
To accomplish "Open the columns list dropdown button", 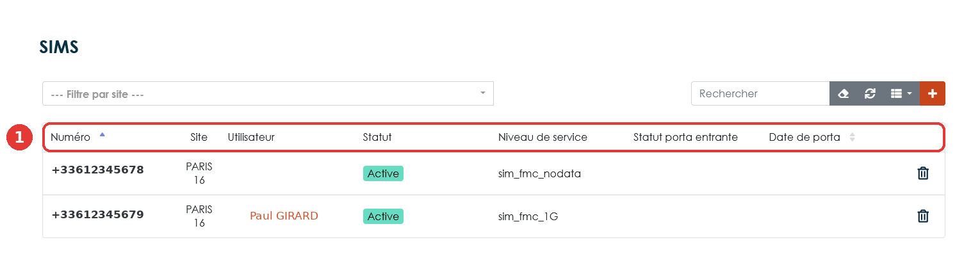I will pyautogui.click(x=901, y=93).
